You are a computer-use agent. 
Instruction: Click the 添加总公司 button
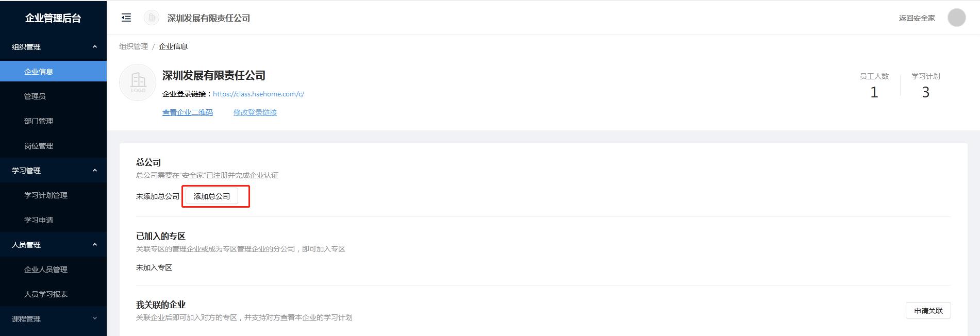212,196
